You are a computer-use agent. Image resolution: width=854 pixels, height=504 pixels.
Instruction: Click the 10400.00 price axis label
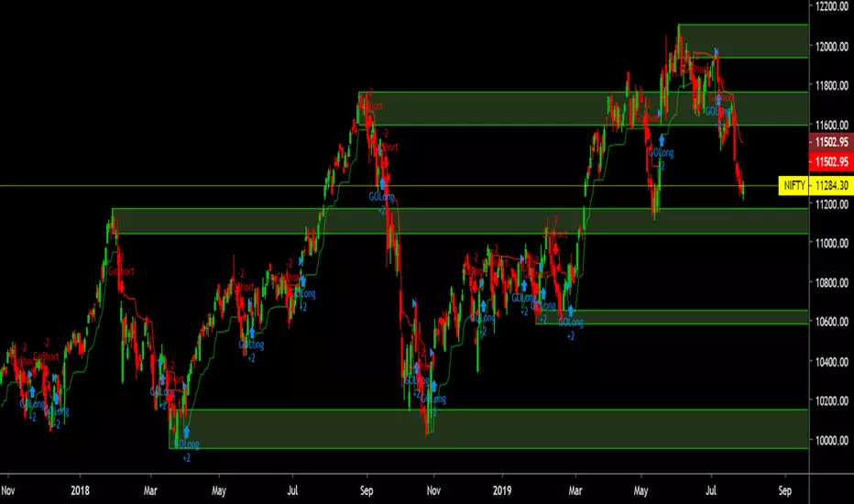832,362
